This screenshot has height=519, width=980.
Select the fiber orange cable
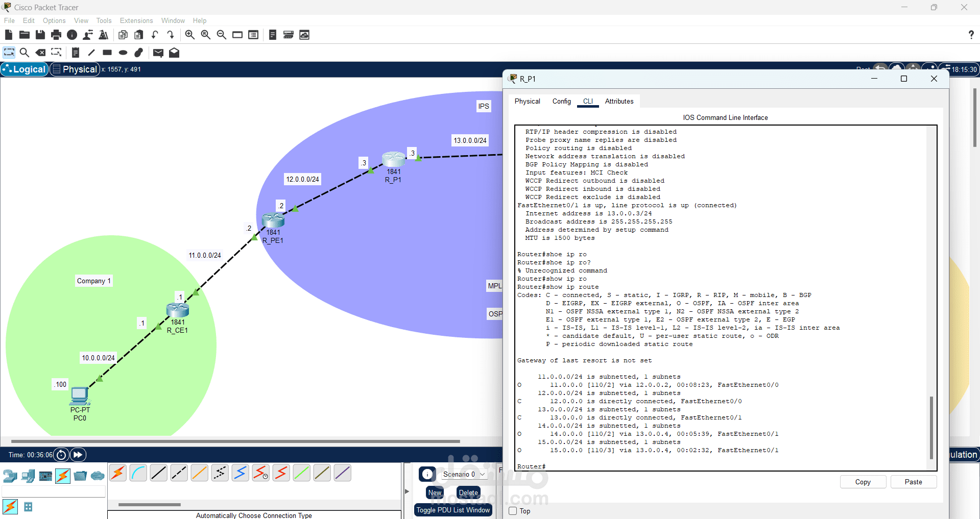[x=200, y=473]
